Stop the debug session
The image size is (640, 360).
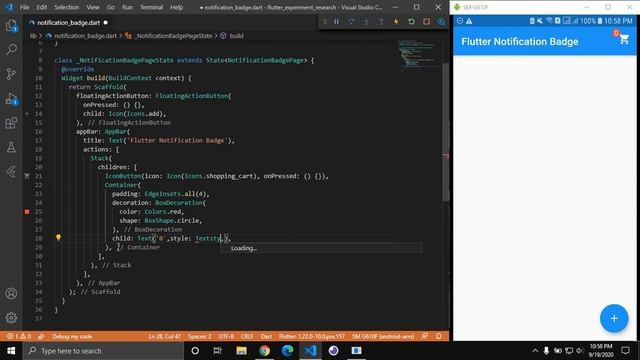click(x=426, y=22)
